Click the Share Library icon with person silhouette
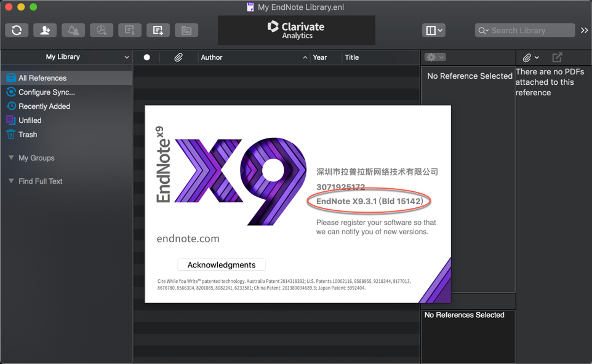This screenshot has height=364, width=592. click(45, 30)
